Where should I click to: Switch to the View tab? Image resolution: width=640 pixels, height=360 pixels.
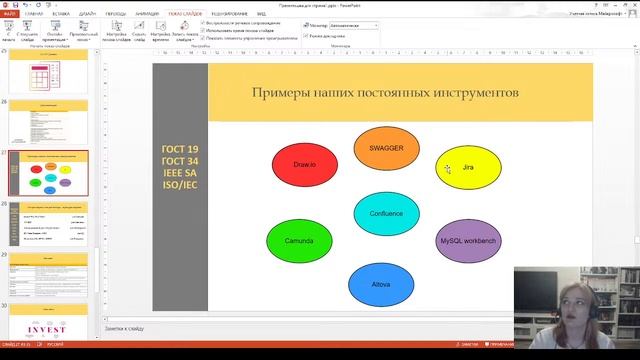261,13
